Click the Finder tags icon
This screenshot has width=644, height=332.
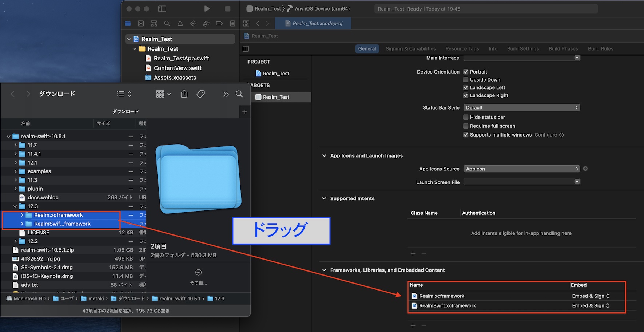tap(200, 94)
